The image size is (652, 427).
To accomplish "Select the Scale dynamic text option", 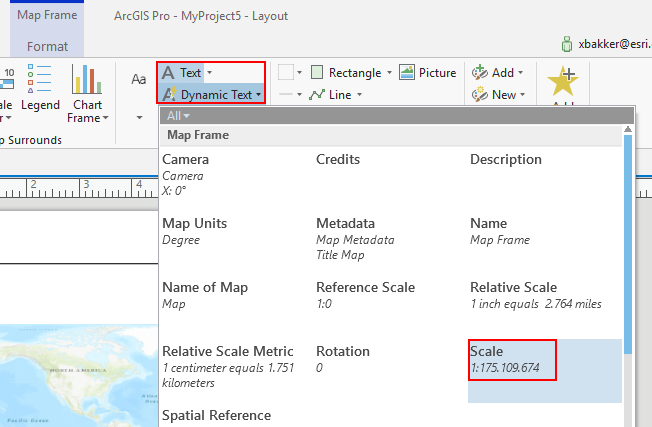I will click(511, 360).
